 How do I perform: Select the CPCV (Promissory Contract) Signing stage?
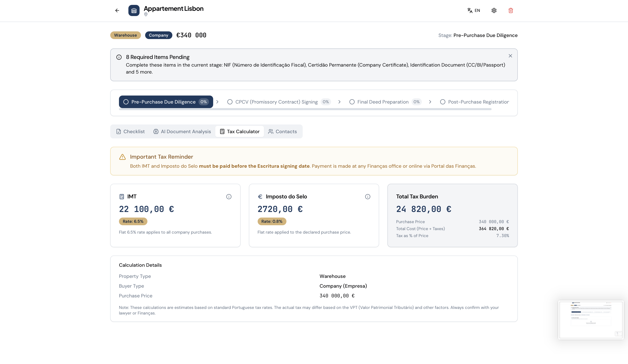279,102
